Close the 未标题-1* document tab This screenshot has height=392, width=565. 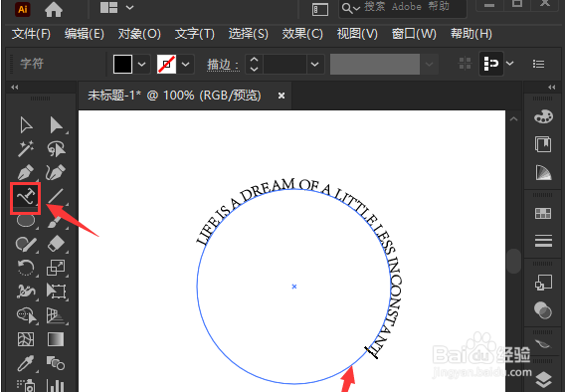(x=282, y=96)
